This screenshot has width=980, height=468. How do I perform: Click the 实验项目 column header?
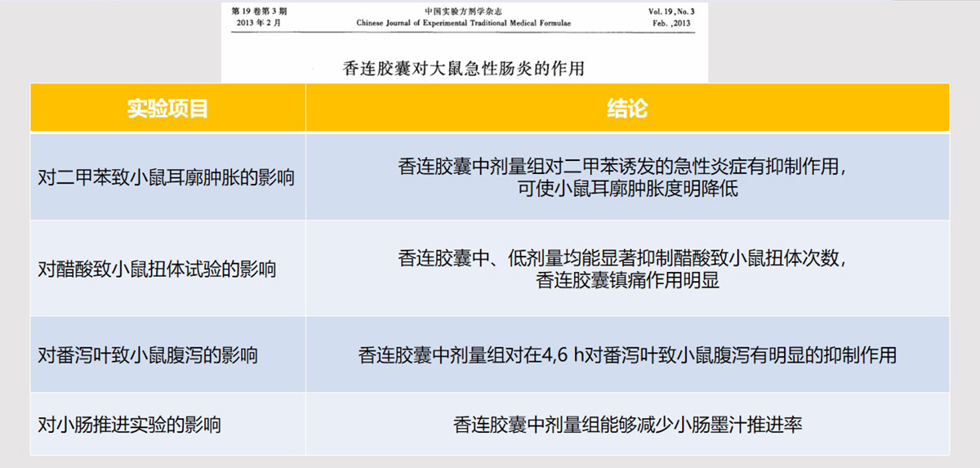coord(167,109)
